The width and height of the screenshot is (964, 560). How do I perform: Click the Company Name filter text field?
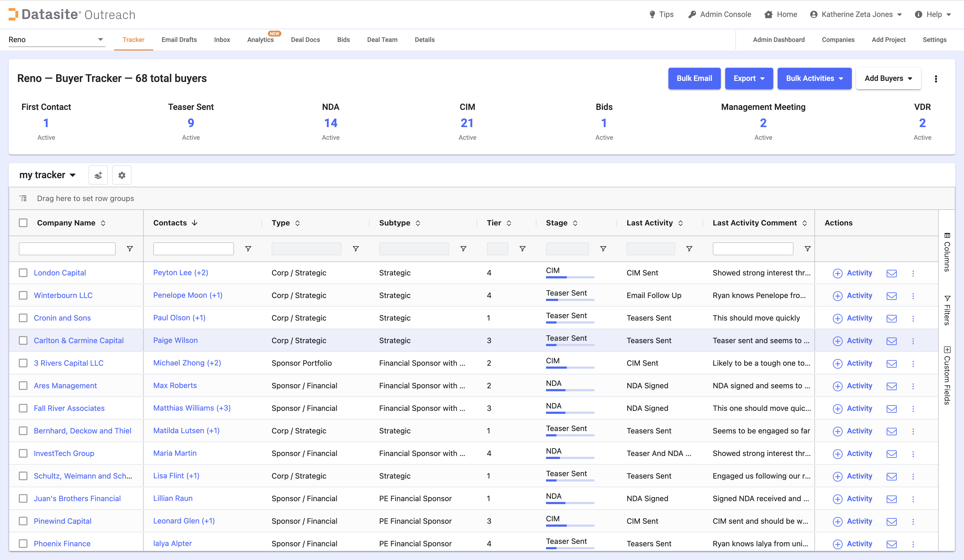[67, 249]
